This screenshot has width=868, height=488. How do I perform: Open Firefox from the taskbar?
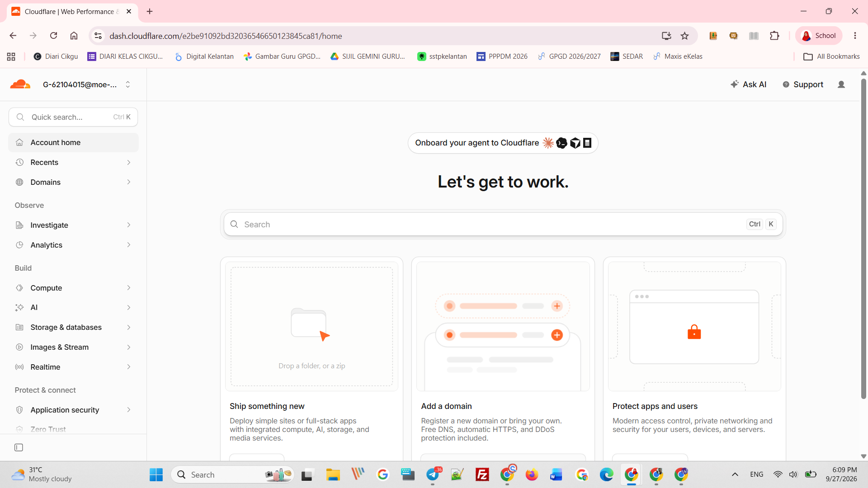coord(532,474)
